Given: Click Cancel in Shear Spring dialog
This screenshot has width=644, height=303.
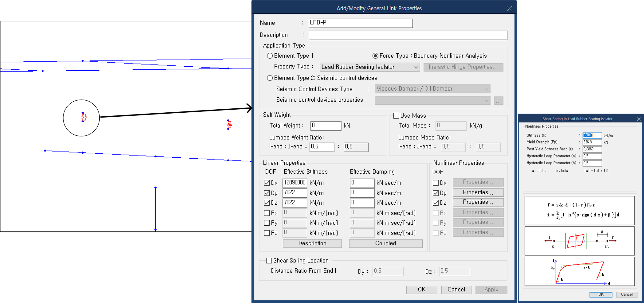Looking at the screenshot, I should 627,294.
